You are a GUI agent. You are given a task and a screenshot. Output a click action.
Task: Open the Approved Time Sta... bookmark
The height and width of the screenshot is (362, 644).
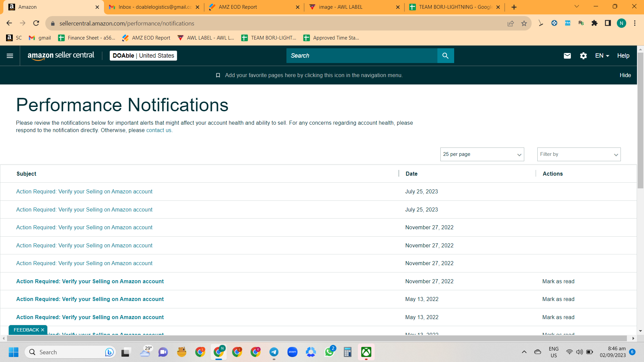coord(331,38)
